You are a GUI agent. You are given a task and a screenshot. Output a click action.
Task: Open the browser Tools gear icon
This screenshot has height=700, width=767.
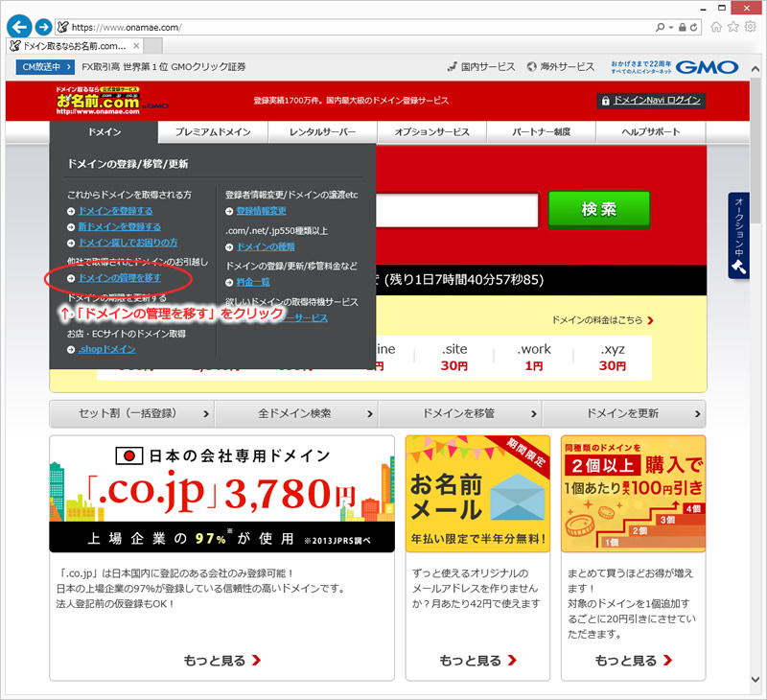(x=750, y=27)
